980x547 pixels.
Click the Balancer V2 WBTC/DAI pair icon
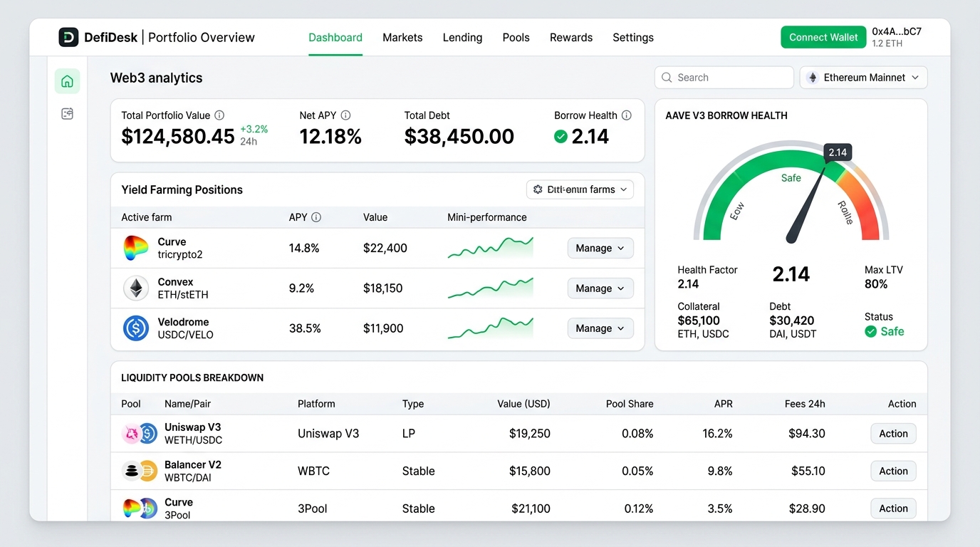pyautogui.click(x=140, y=471)
